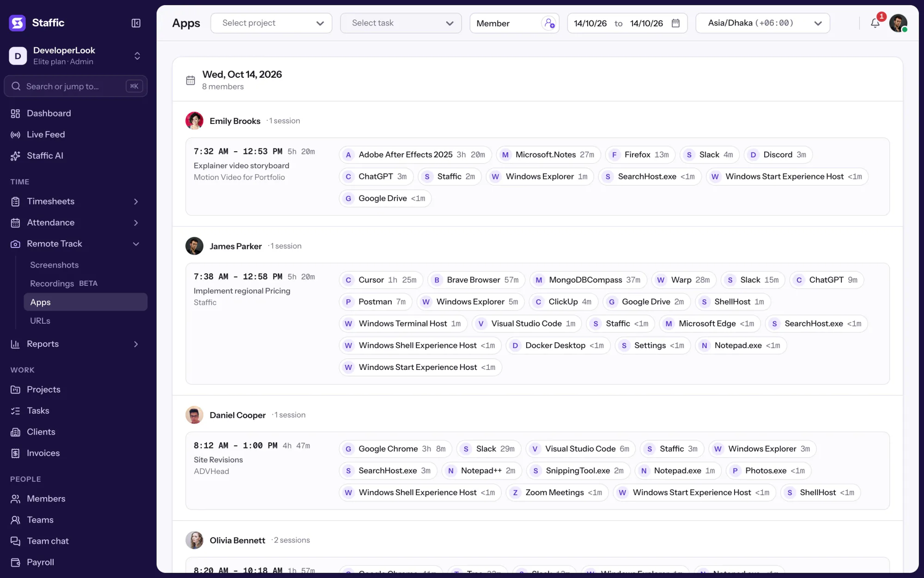Viewport: 924px width, 578px height.
Task: Click the Member filter field
Action: coord(514,23)
